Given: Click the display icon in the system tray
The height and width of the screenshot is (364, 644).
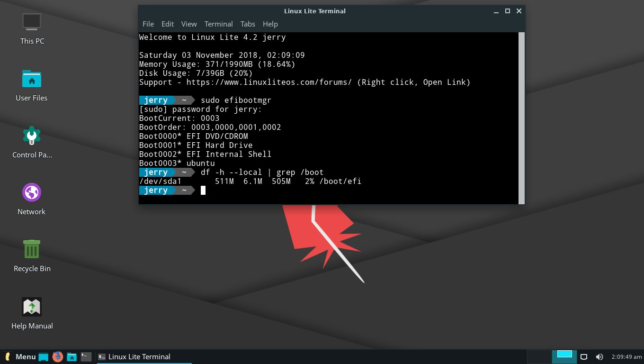Looking at the screenshot, I should pos(584,356).
